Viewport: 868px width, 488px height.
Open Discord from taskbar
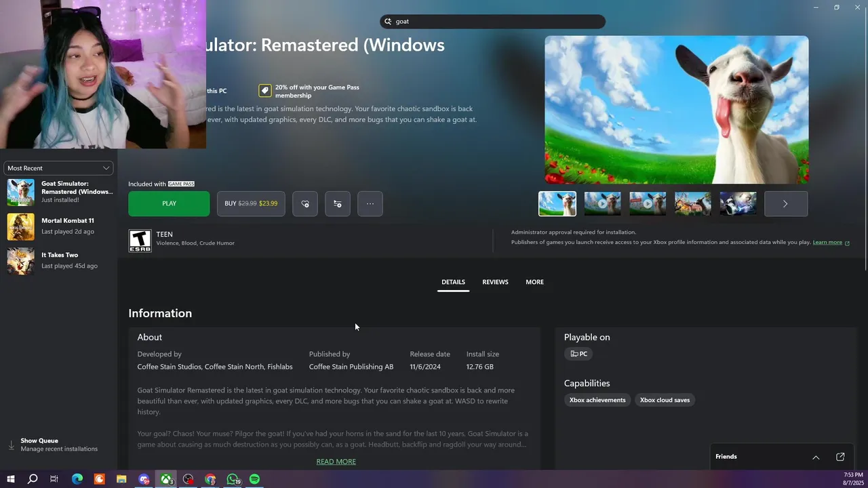(144, 479)
